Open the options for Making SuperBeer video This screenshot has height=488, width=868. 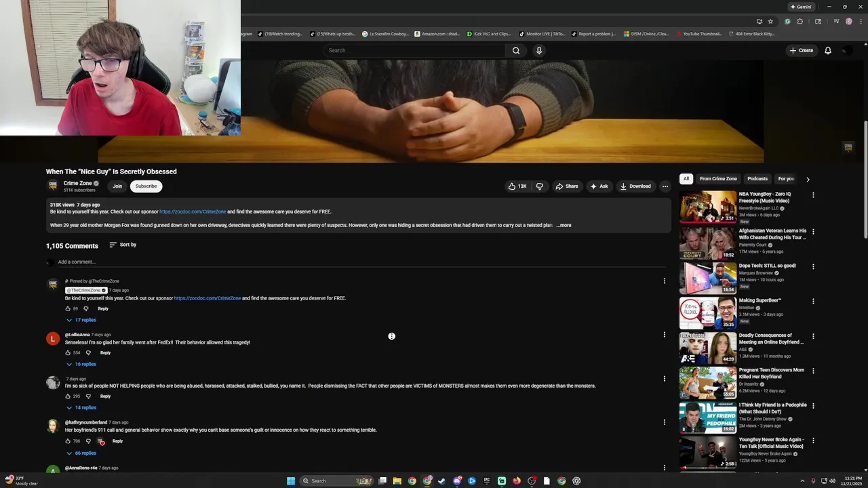pyautogui.click(x=813, y=301)
